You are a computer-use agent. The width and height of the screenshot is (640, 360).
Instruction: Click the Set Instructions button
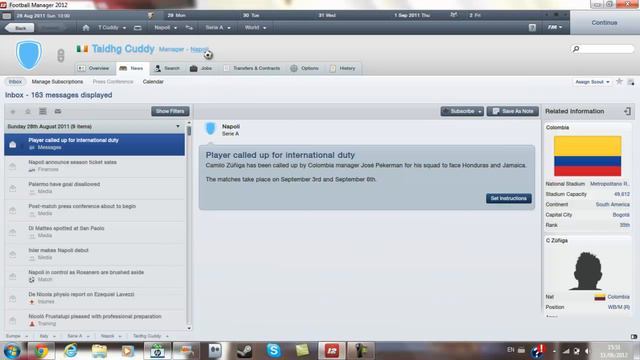coord(509,198)
